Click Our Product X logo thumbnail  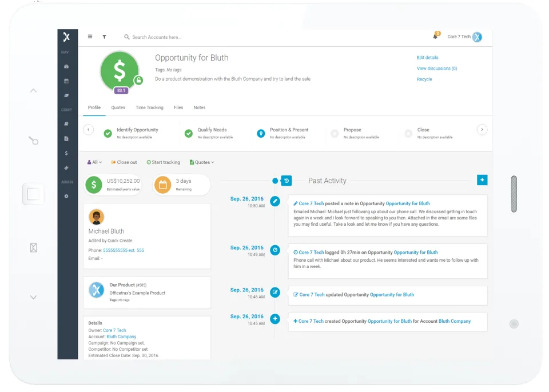pos(96,290)
